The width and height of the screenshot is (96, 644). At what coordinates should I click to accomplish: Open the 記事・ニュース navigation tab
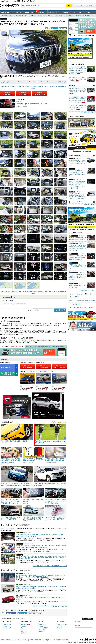53,12
